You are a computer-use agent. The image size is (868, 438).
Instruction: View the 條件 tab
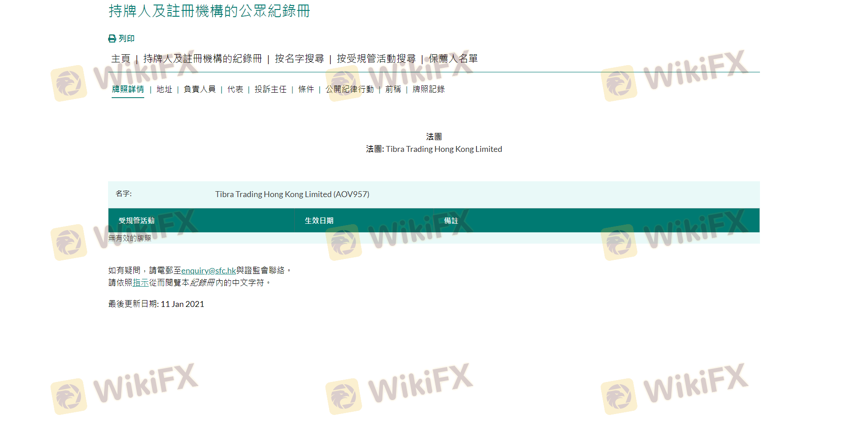coord(306,89)
